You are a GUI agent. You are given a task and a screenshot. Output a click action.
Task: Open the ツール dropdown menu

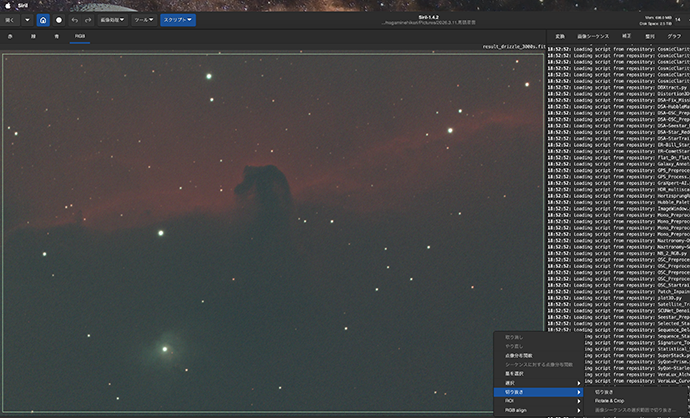pyautogui.click(x=143, y=19)
